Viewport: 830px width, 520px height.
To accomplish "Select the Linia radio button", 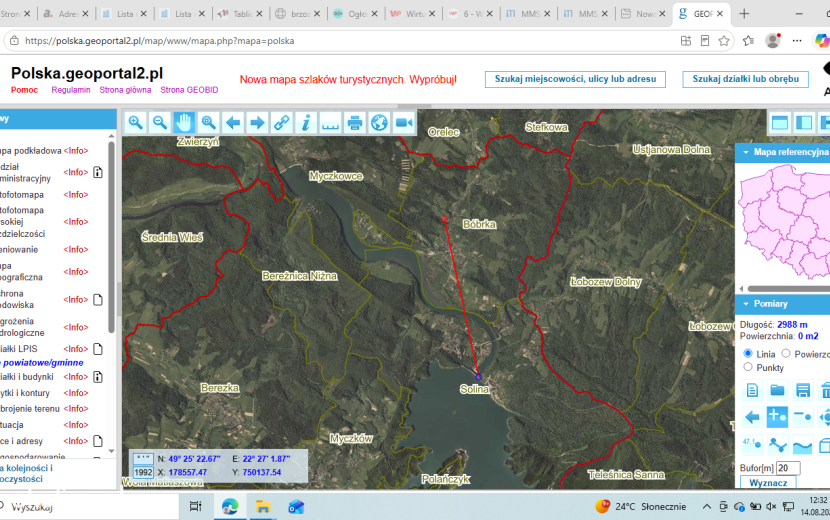I will (748, 353).
